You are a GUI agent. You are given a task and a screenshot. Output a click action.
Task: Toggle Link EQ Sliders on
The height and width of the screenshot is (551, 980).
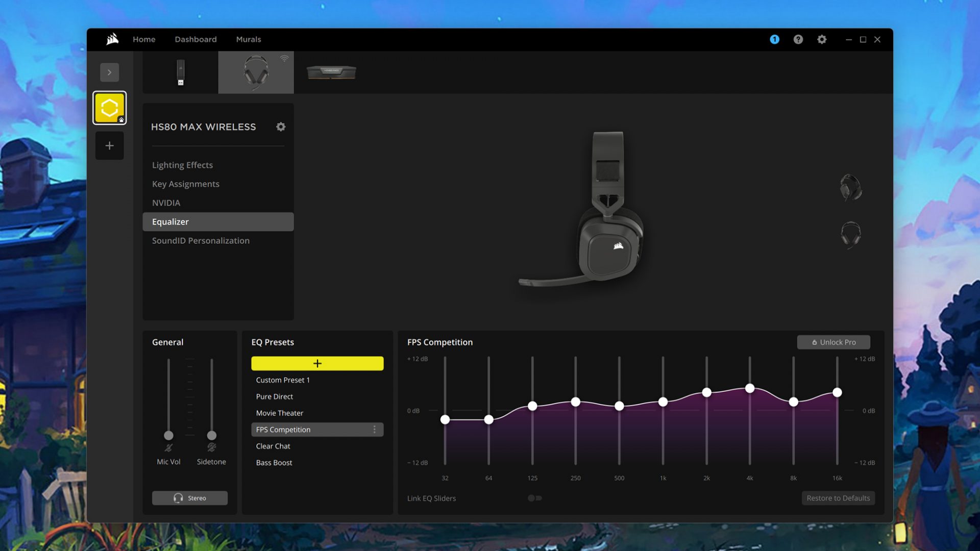tap(533, 498)
